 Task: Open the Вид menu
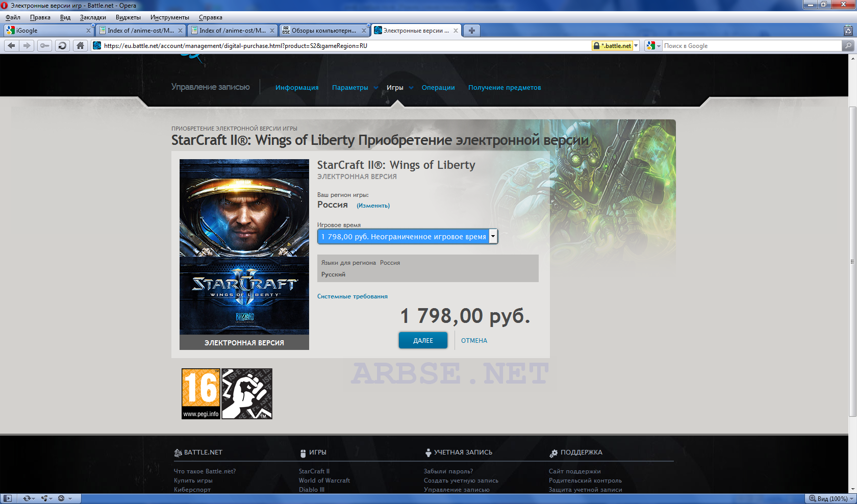(x=65, y=17)
